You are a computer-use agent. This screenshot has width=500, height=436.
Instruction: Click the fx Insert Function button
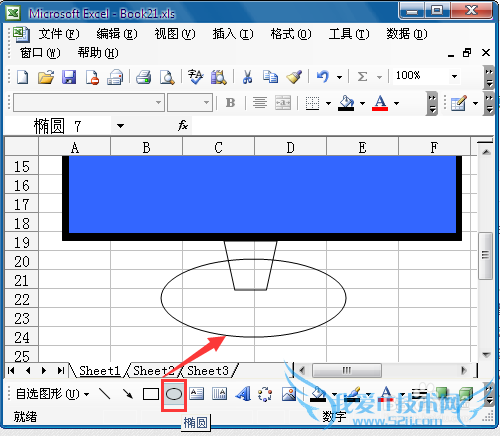183,126
